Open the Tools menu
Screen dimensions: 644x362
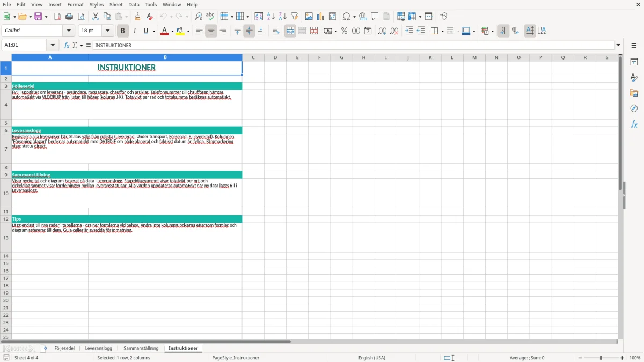151,4
